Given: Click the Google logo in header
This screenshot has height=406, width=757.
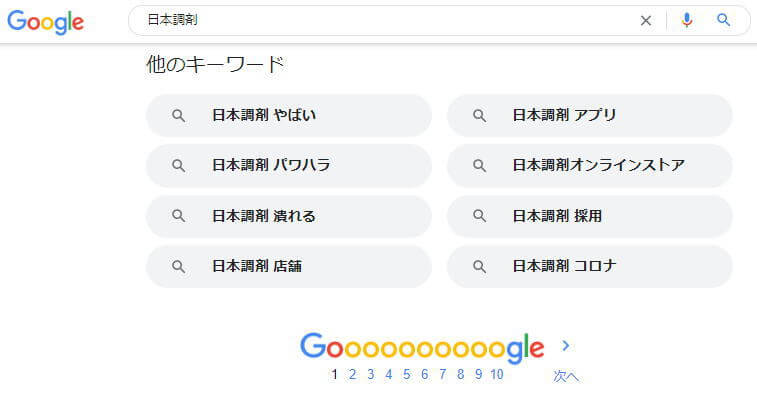Looking at the screenshot, I should [45, 22].
